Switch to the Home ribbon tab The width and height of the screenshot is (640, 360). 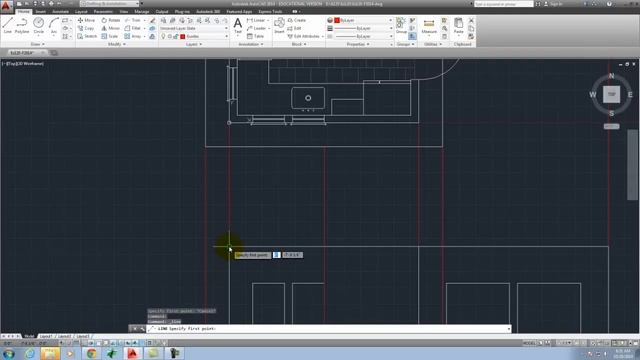23,11
